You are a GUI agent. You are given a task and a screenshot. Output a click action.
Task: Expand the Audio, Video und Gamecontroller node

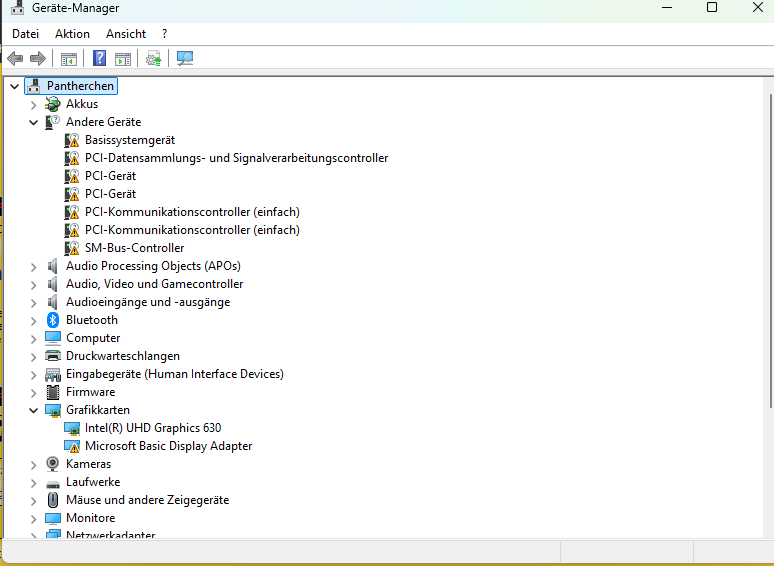[33, 284]
